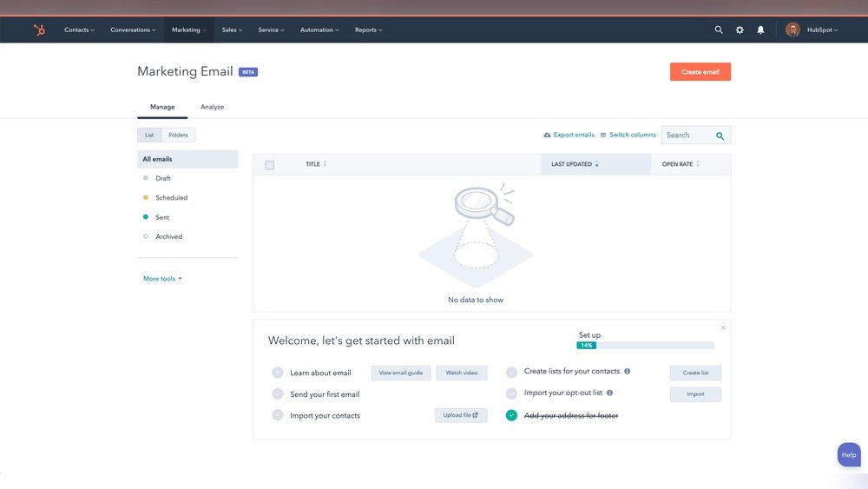
Task: Open search via the magnifier icon in navbar
Action: [719, 30]
